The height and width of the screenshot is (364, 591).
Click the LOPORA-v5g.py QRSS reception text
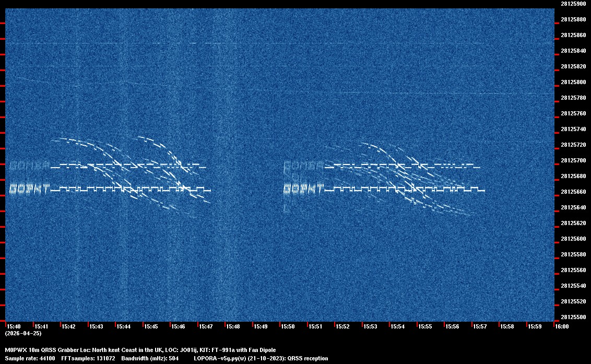[x=261, y=359]
